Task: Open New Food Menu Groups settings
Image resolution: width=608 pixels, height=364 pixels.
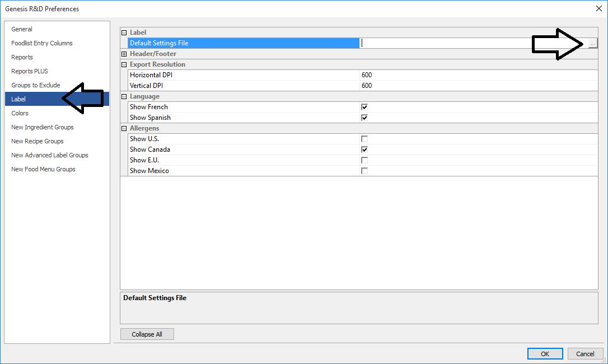Action: pos(43,169)
